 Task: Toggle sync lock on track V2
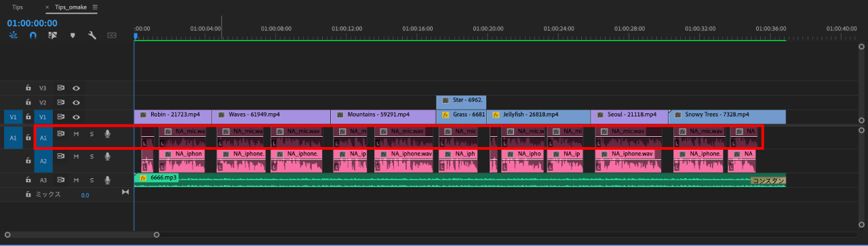click(60, 102)
